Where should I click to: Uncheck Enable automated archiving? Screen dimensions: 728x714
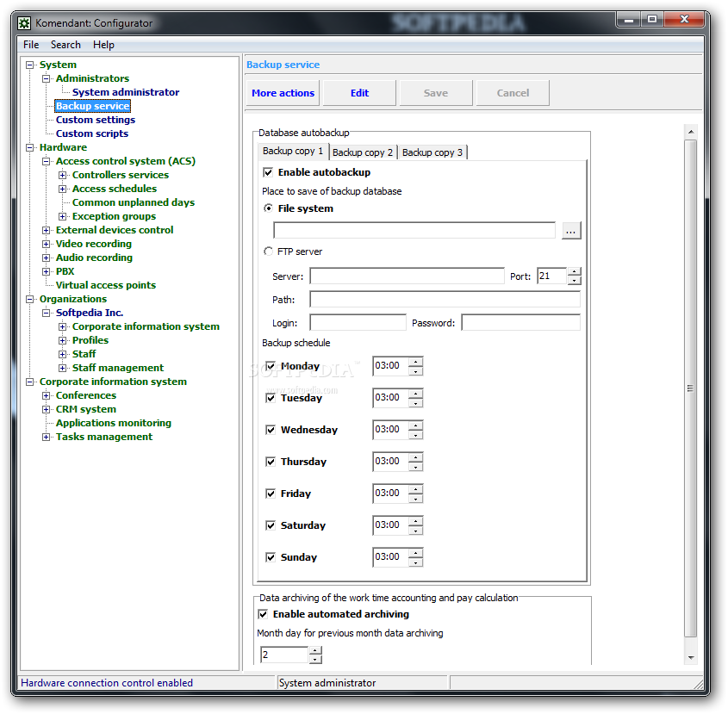[263, 614]
